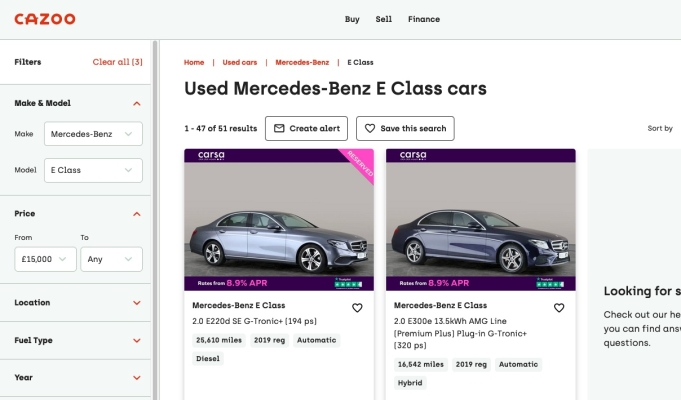Click the filter panel vertical scrollbar
681x400 pixels.
[155, 220]
